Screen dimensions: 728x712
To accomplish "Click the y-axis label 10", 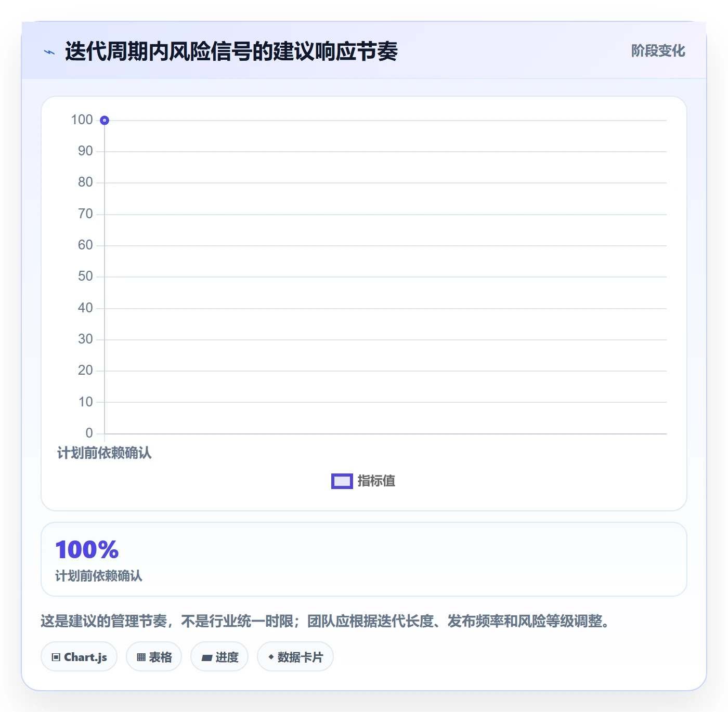I will pos(85,402).
